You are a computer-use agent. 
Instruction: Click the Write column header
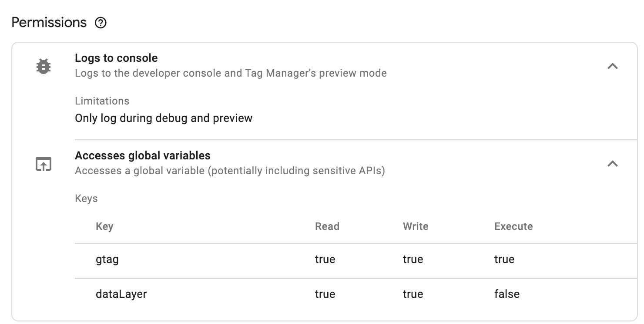point(416,226)
